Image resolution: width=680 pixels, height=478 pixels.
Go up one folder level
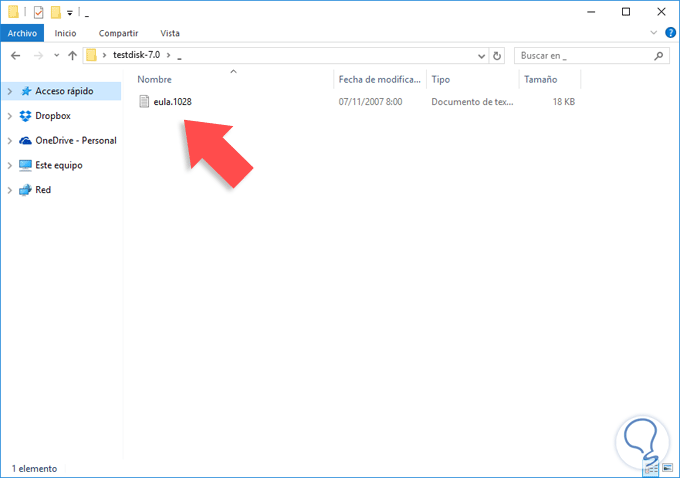point(72,56)
